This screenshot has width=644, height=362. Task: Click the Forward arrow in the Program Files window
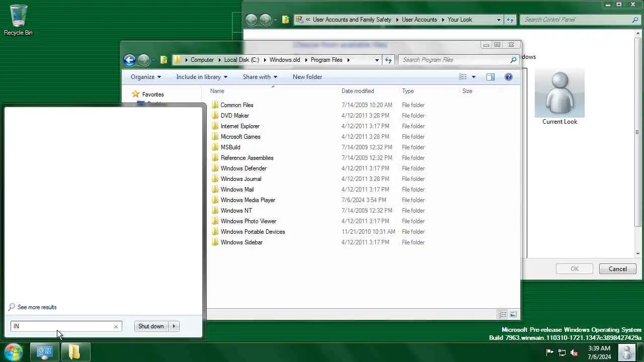click(143, 60)
